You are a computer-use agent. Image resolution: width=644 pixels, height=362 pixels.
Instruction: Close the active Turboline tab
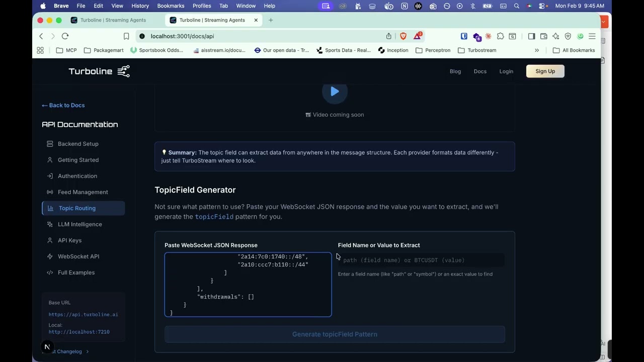pos(256,20)
